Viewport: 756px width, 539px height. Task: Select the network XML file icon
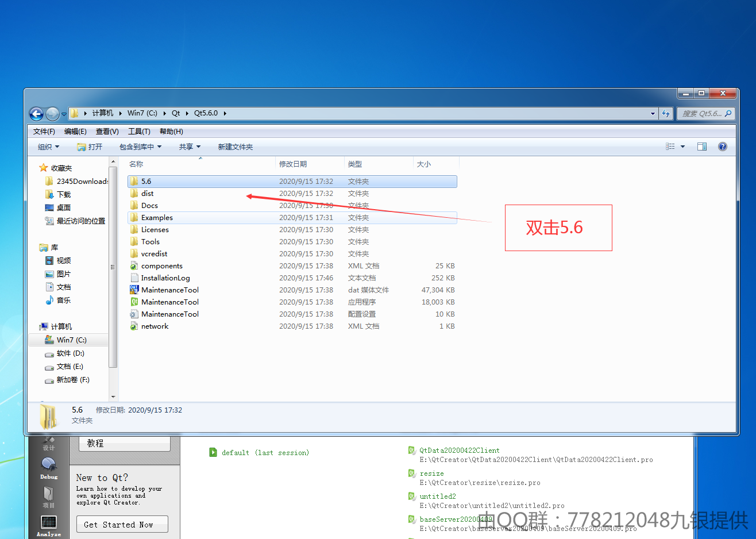coord(134,326)
